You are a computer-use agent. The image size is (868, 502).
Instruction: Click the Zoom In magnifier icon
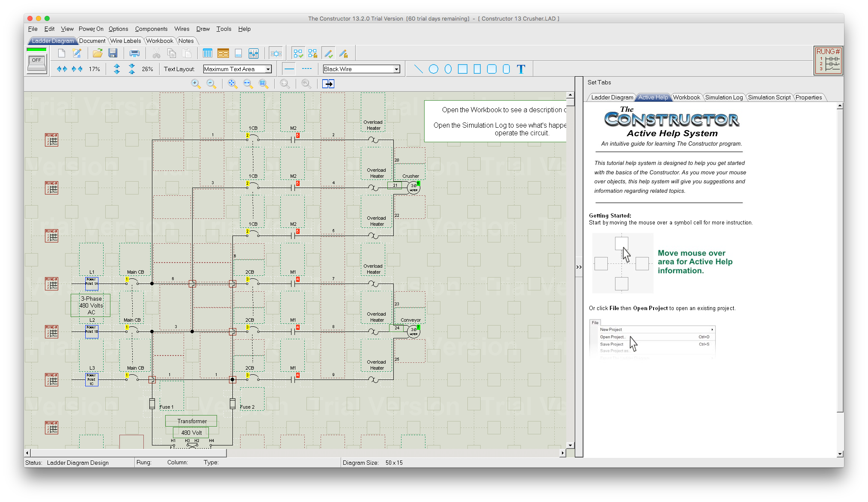(196, 84)
